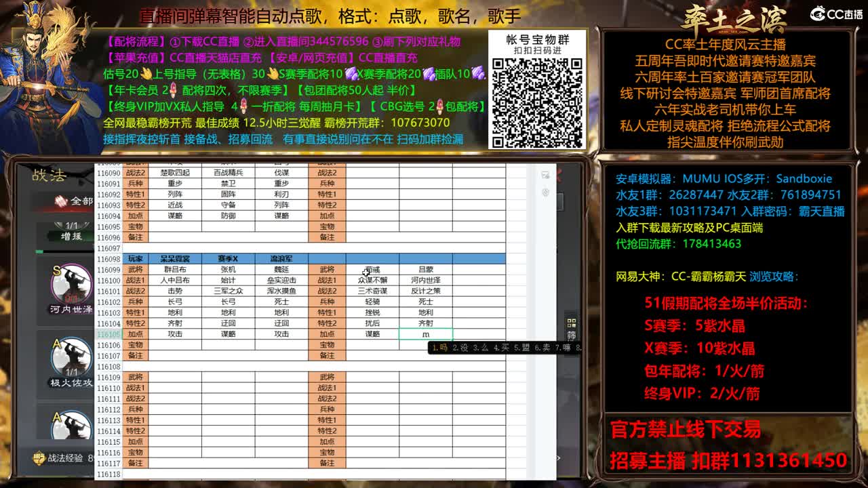Viewport: 868px width, 488px height.
Task: Click the 呆呆霞裳 player cell
Action: pyautogui.click(x=175, y=259)
